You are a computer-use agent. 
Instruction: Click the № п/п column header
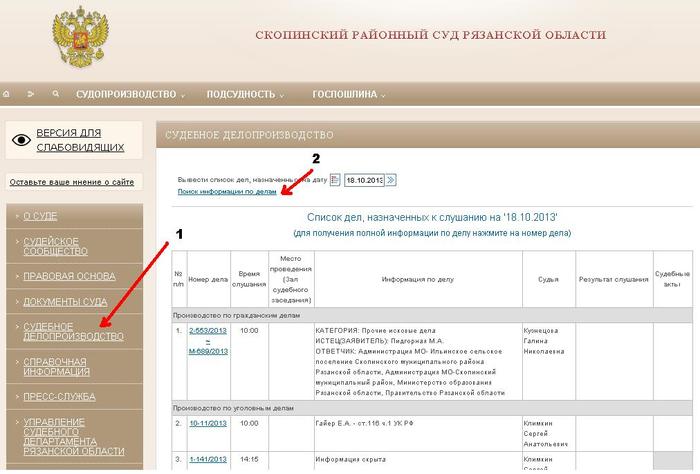point(179,279)
